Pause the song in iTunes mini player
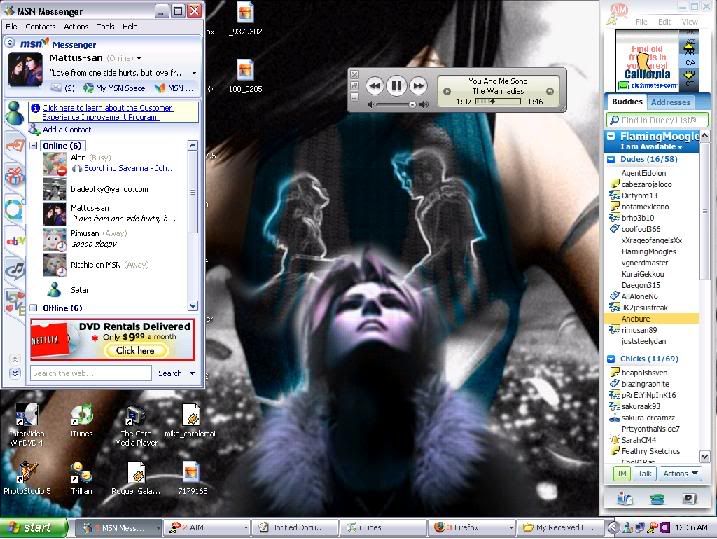This screenshot has height=539, width=717. (x=396, y=85)
